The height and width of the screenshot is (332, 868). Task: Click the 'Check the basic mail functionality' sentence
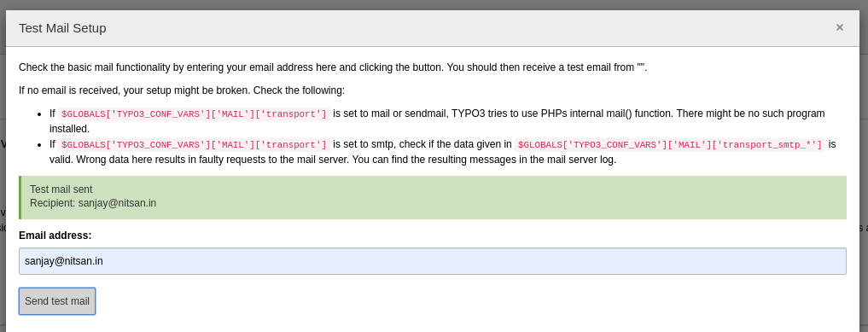tap(333, 67)
